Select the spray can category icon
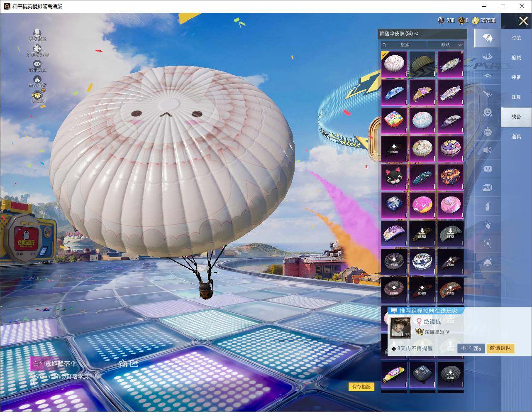This screenshot has width=532, height=412. (487, 206)
